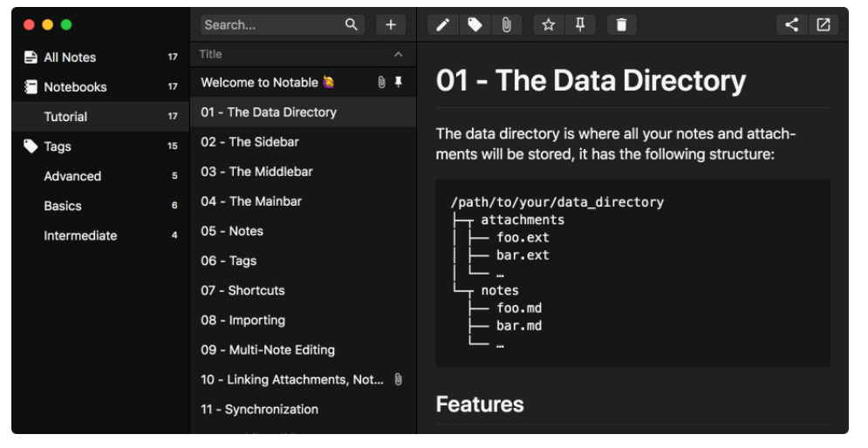
Task: Open the Welcome to Notable note
Action: pyautogui.click(x=303, y=83)
